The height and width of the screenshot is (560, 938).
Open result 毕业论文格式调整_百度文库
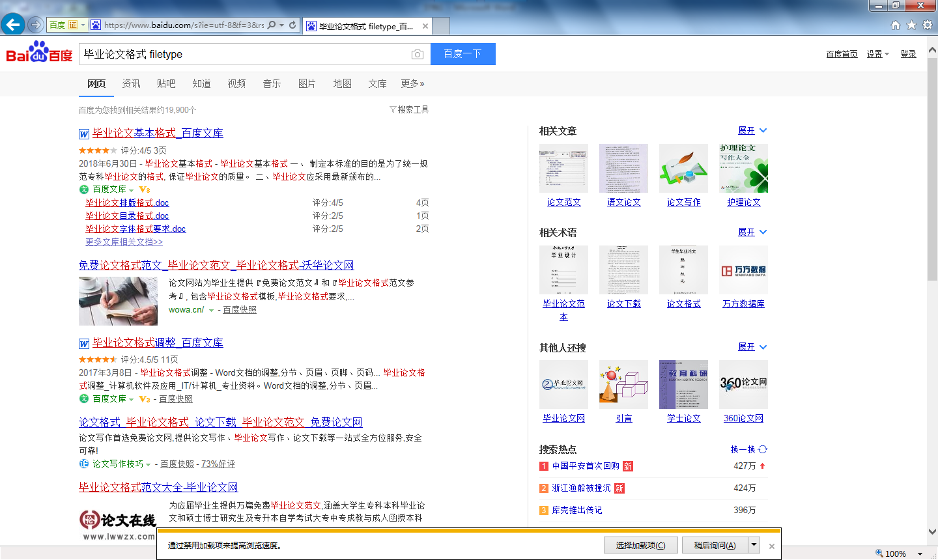(158, 343)
